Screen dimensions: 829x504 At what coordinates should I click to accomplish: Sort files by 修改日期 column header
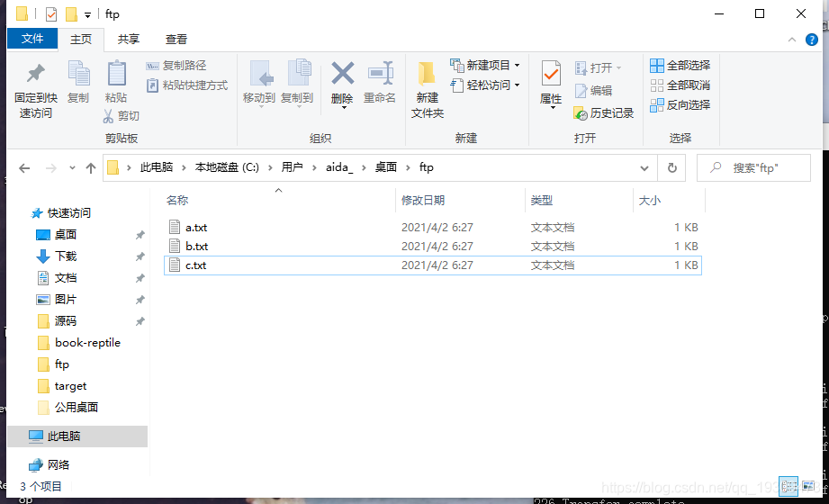[423, 201]
